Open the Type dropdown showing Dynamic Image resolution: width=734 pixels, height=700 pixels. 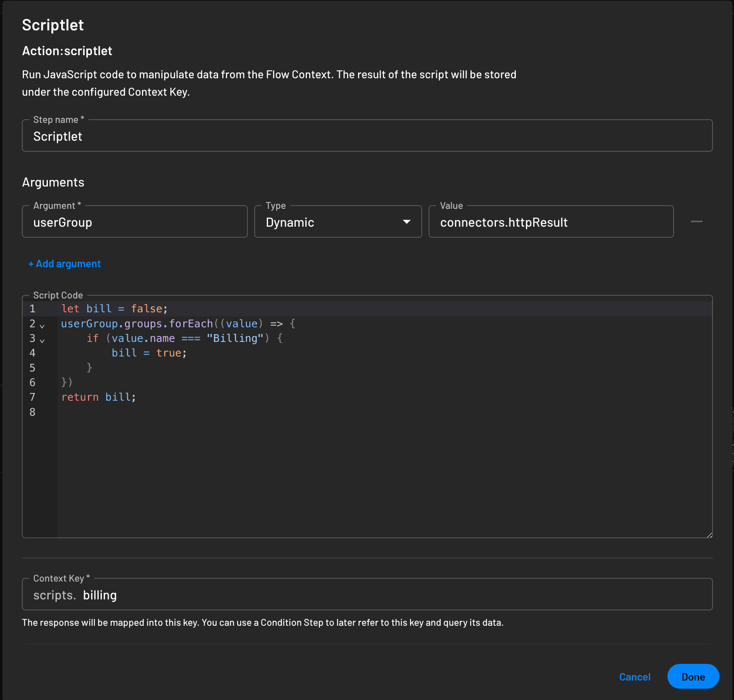point(338,222)
